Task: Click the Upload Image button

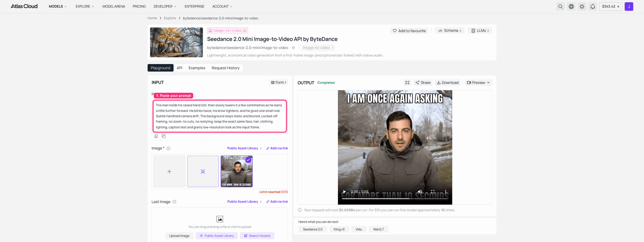Action: 179,236
